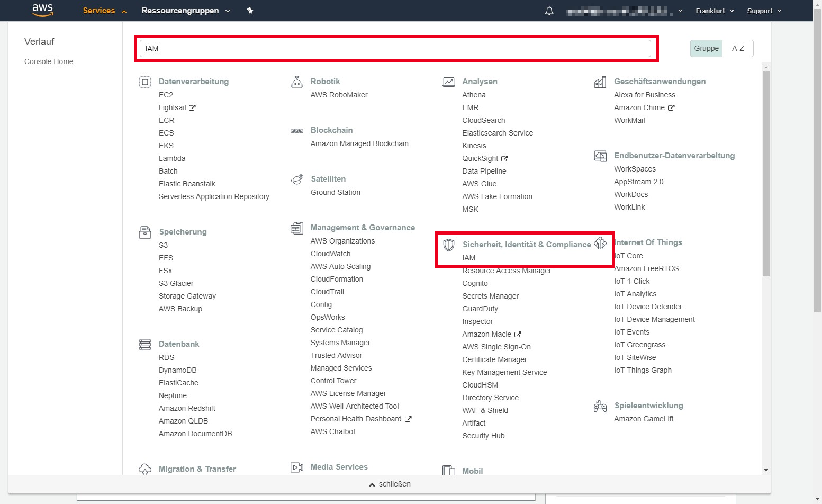Click the pin shortcut icon in navbar
822x504 pixels.
pos(250,11)
